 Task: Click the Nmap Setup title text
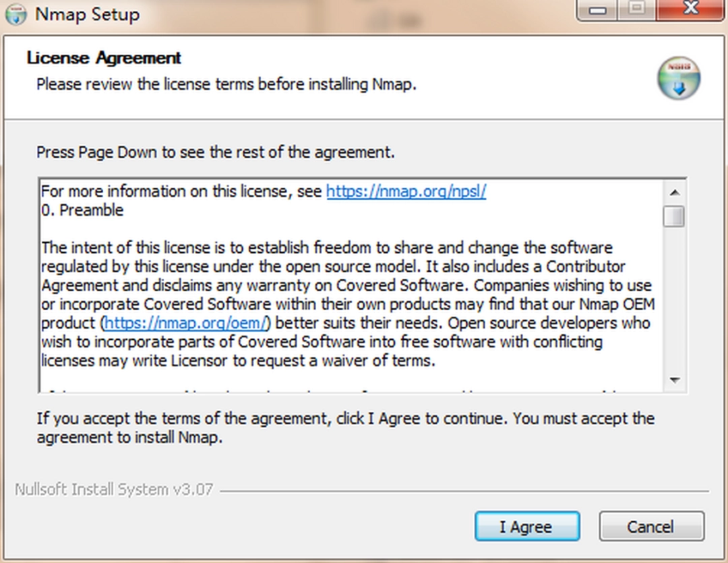pyautogui.click(x=87, y=14)
